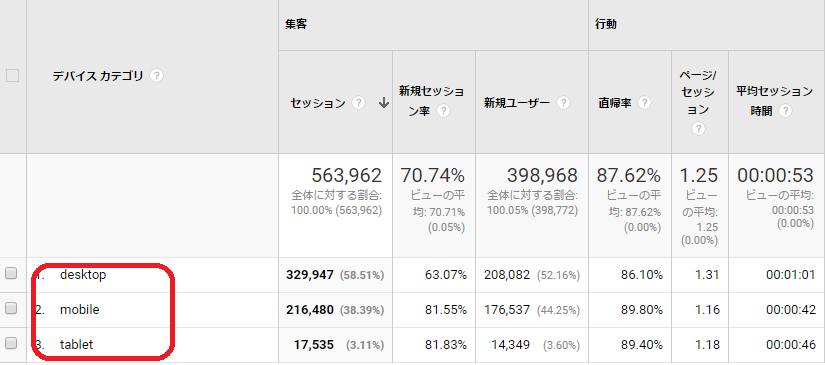Select the 集客 column group header

click(x=296, y=25)
